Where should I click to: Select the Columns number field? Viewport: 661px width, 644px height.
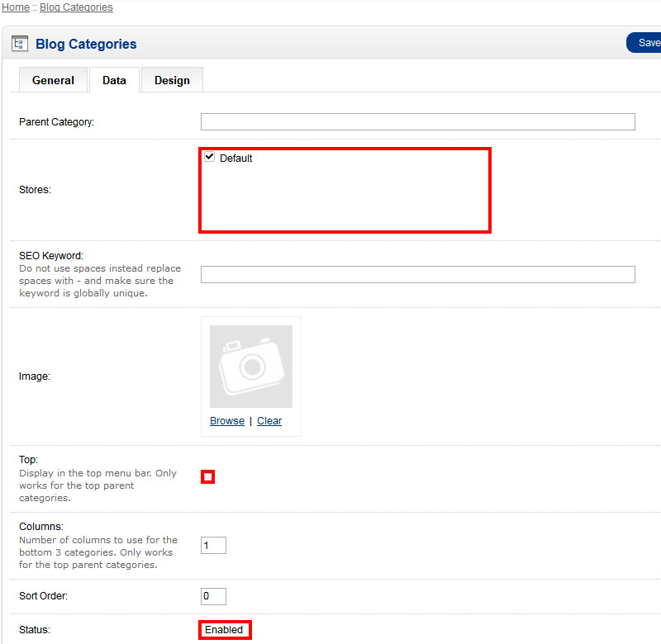tap(213, 546)
